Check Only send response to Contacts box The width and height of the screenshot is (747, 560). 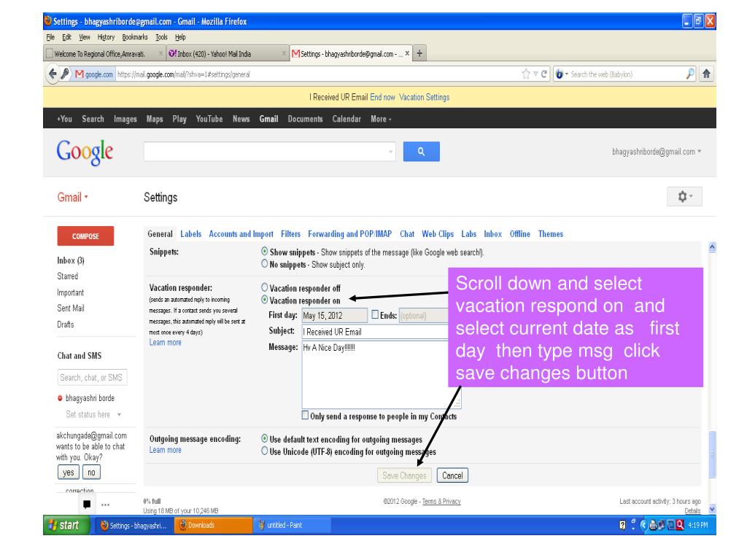click(x=305, y=415)
